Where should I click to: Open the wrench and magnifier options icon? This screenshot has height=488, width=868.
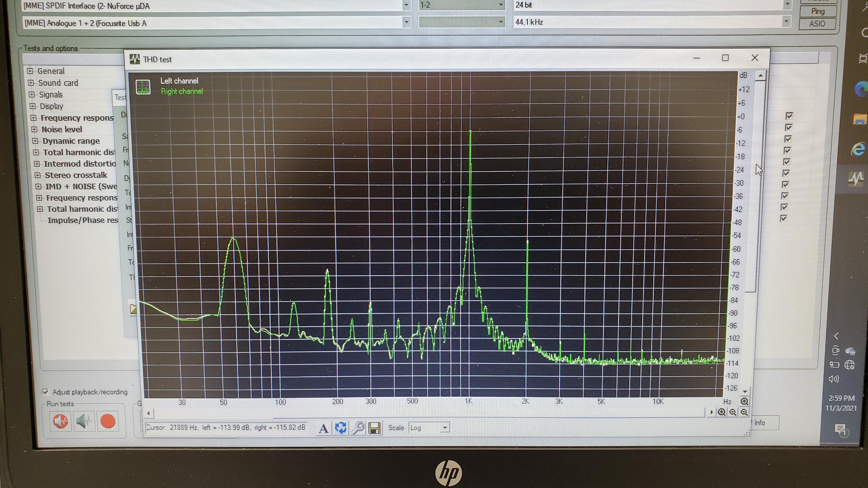[358, 428]
